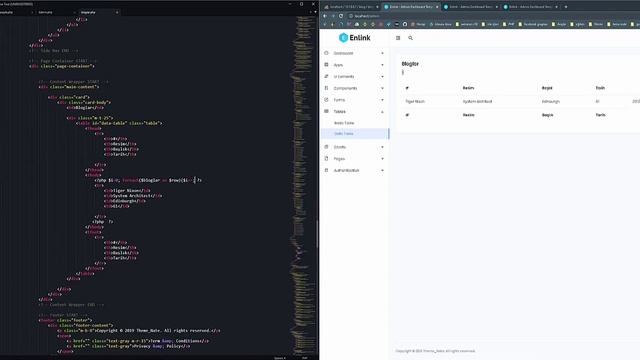Expand the Authentication menu arrow

tap(382, 171)
